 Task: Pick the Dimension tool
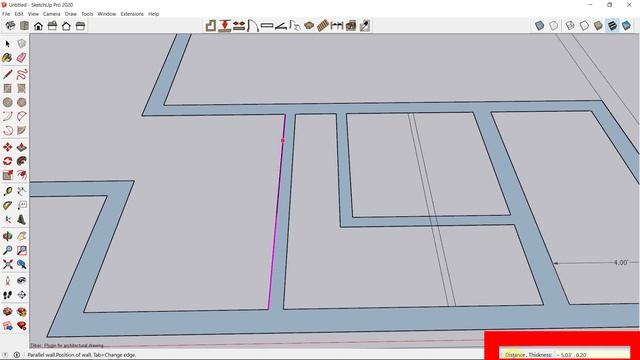click(22, 191)
